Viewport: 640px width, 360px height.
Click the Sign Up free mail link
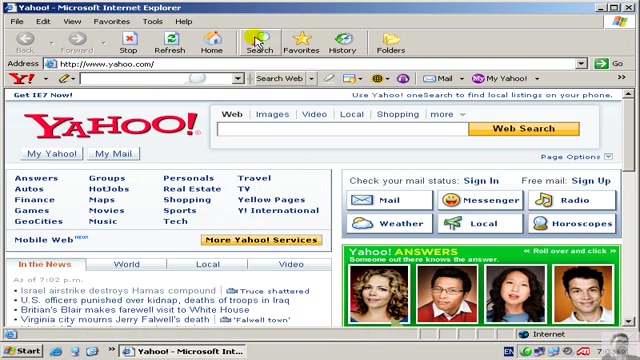[x=591, y=181]
